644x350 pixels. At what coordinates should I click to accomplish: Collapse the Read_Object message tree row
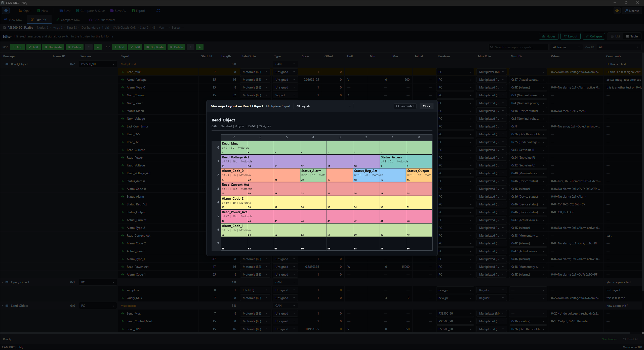click(3, 64)
